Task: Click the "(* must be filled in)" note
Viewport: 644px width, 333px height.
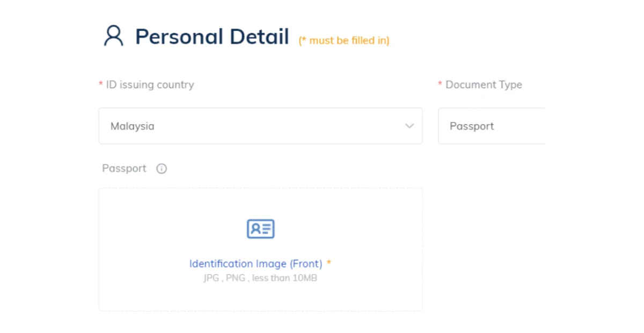Action: [x=344, y=40]
